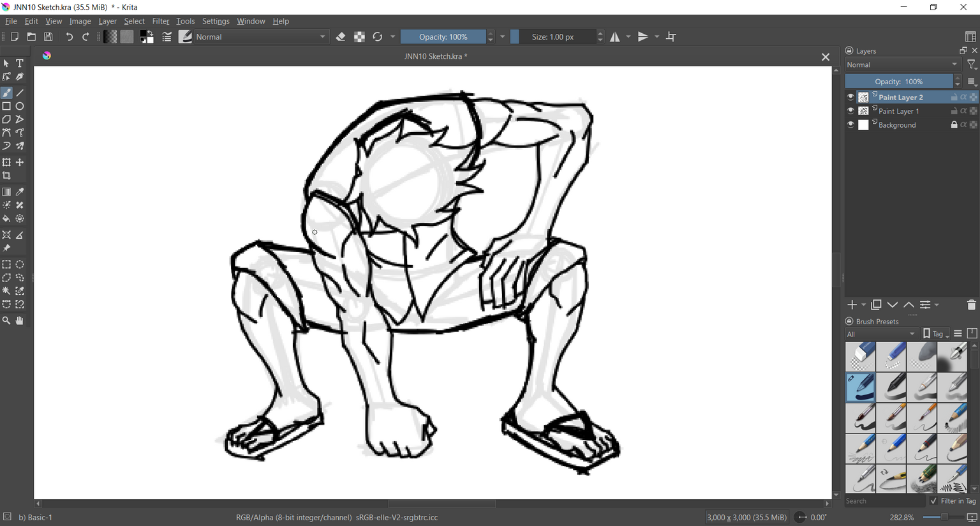This screenshot has height=526, width=980.
Task: Select the Crop tool
Action: pyautogui.click(x=6, y=176)
